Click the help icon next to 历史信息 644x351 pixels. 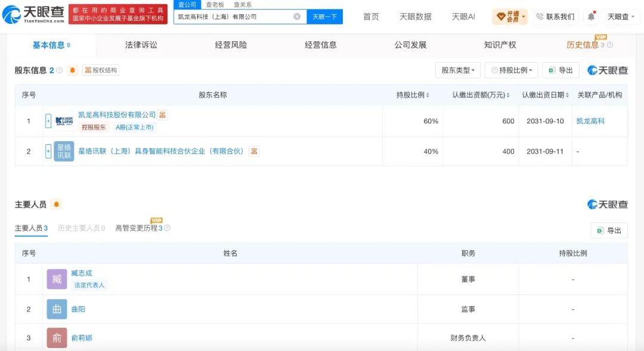(x=610, y=45)
